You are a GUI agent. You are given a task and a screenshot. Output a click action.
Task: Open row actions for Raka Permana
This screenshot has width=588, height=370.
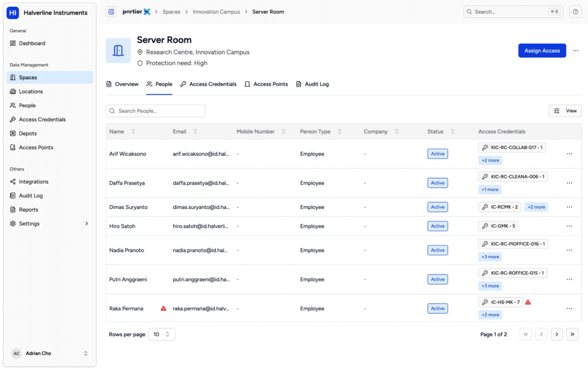click(569, 309)
